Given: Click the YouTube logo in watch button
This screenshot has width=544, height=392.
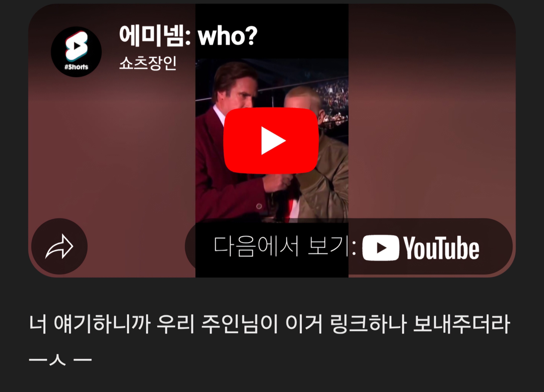Looking at the screenshot, I should pyautogui.click(x=420, y=248).
